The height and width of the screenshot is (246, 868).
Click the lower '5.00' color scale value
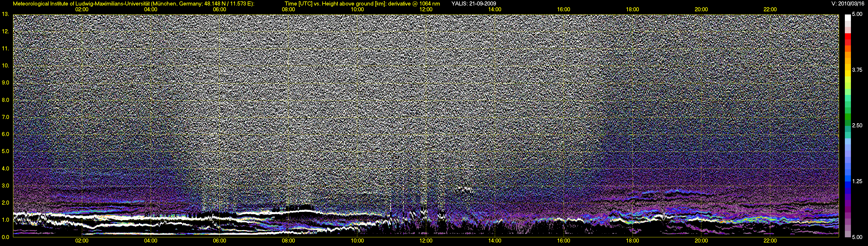(x=857, y=237)
